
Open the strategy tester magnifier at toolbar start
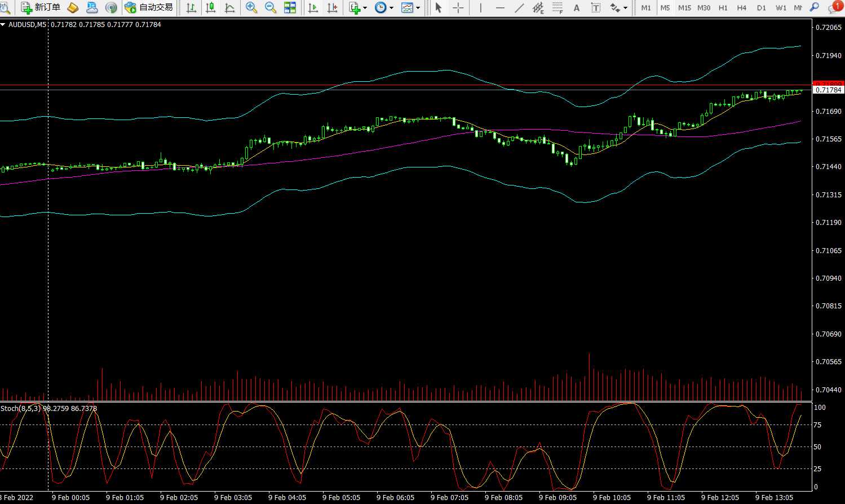coord(5,7)
